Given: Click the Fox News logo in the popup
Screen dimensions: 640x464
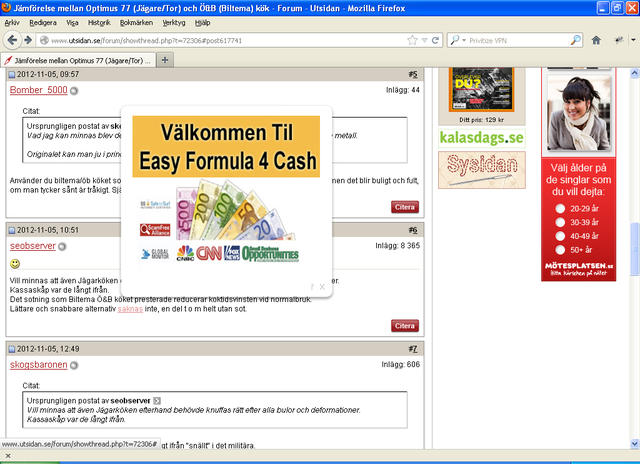Looking at the screenshot, I should (232, 253).
